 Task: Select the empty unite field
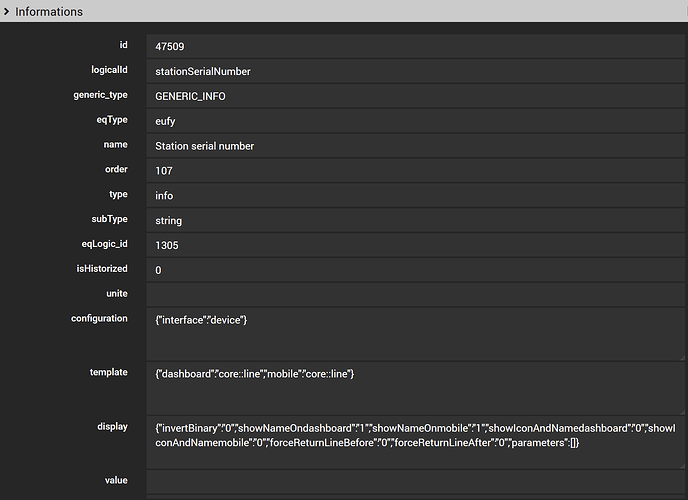pyautogui.click(x=416, y=295)
